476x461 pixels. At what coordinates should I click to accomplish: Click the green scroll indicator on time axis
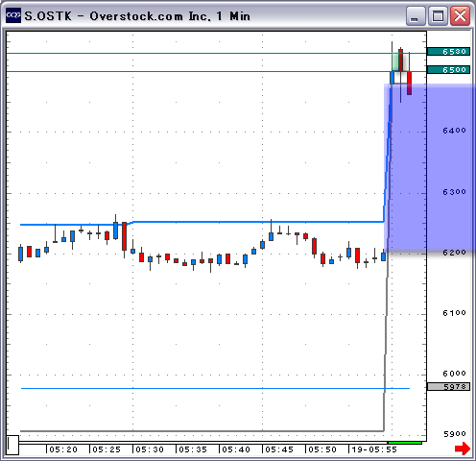pos(405,443)
